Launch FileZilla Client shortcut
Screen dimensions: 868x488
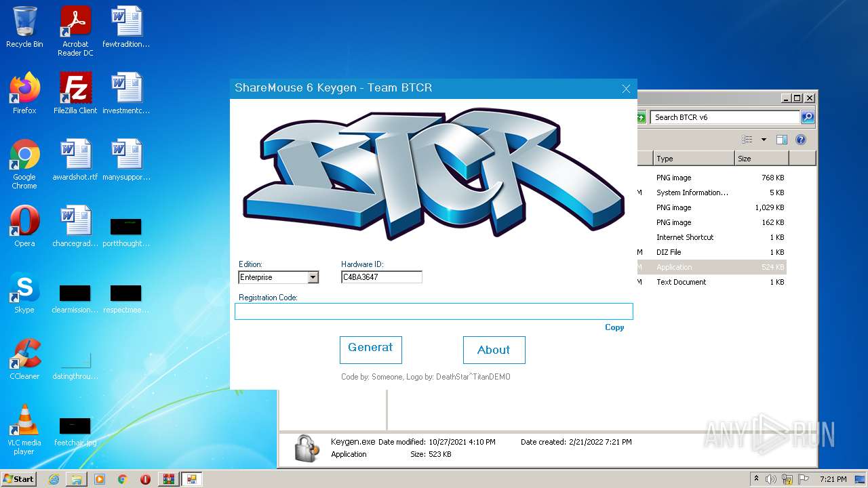(75, 93)
